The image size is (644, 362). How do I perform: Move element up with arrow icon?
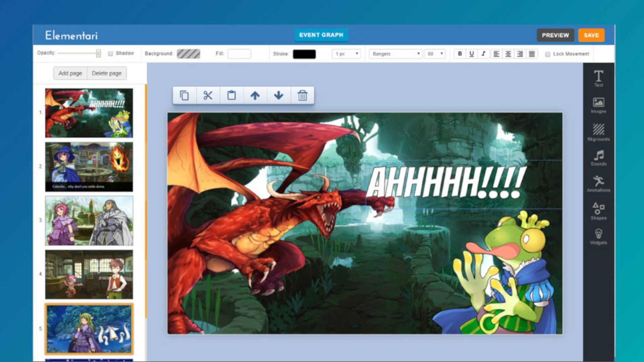255,96
